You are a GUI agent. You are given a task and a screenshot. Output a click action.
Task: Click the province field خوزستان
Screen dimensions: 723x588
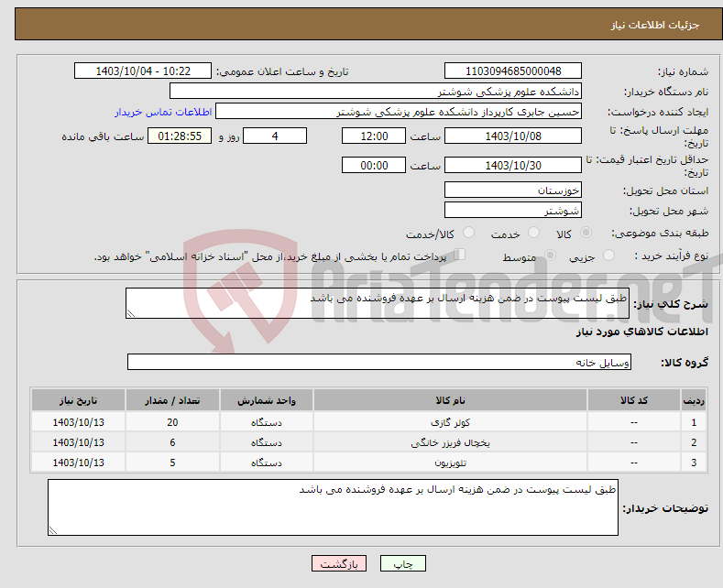[x=513, y=190]
